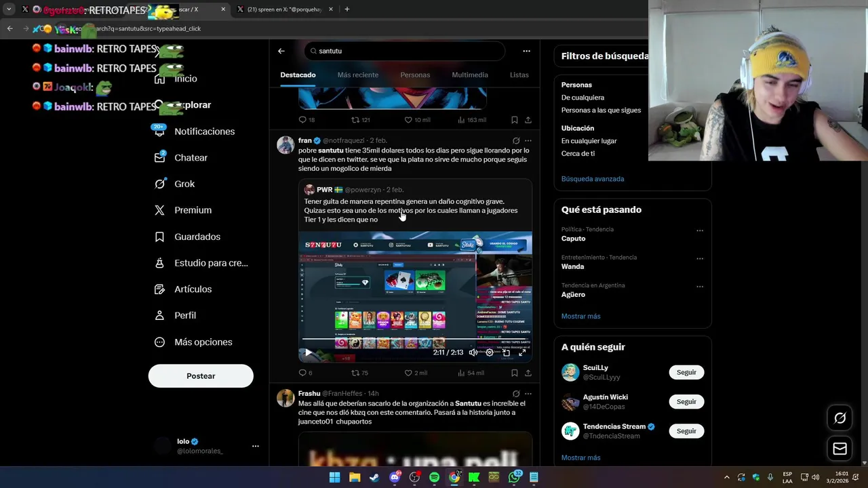Follow Tendencias Stream account
868x488 pixels.
(686, 430)
